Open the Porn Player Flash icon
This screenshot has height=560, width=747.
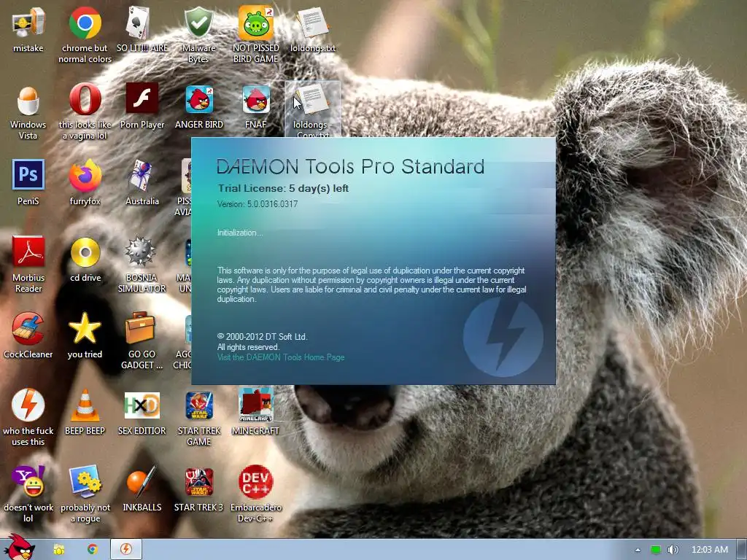pyautogui.click(x=142, y=98)
